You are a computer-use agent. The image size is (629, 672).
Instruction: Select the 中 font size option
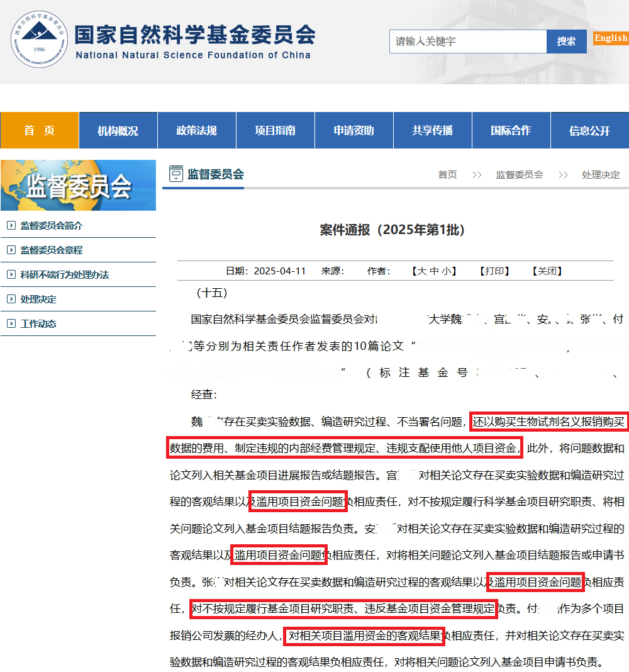tap(433, 271)
